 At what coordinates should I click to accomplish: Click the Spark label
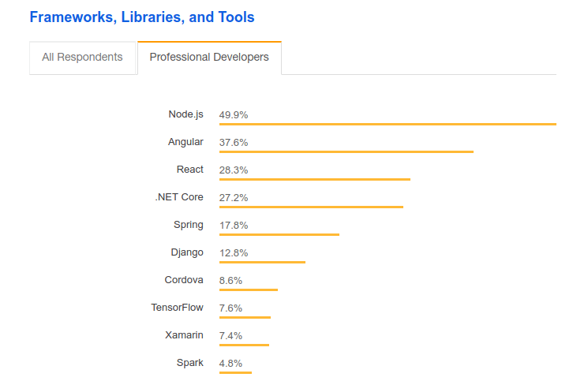[190, 363]
